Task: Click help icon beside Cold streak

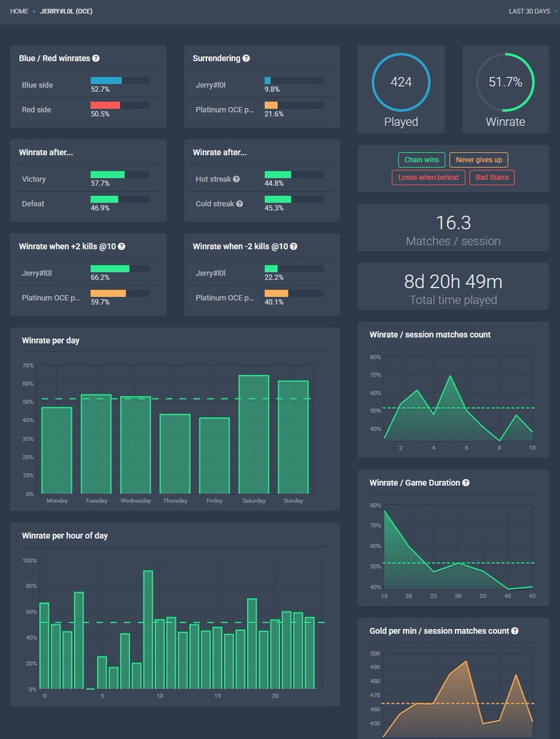Action: [x=240, y=204]
